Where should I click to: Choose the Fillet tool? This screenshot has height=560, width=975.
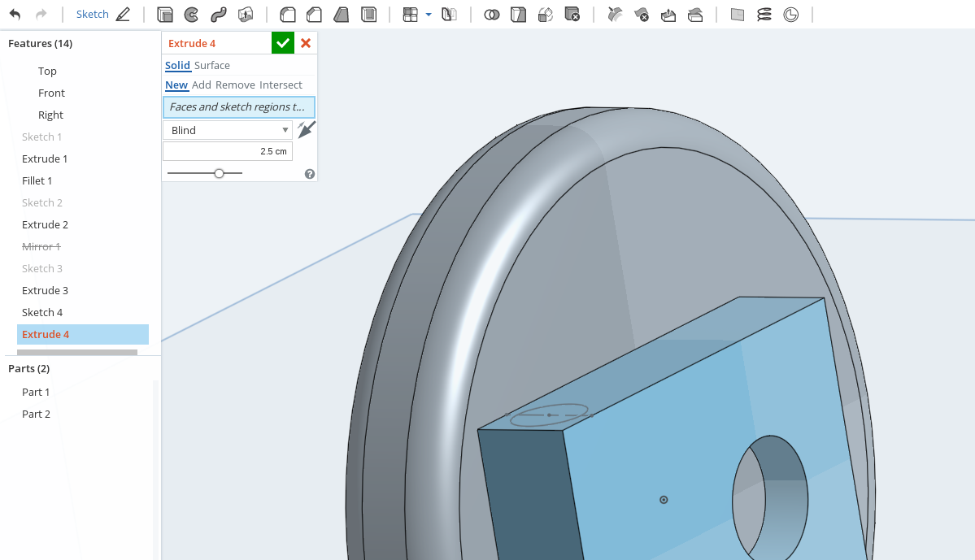tap(287, 15)
